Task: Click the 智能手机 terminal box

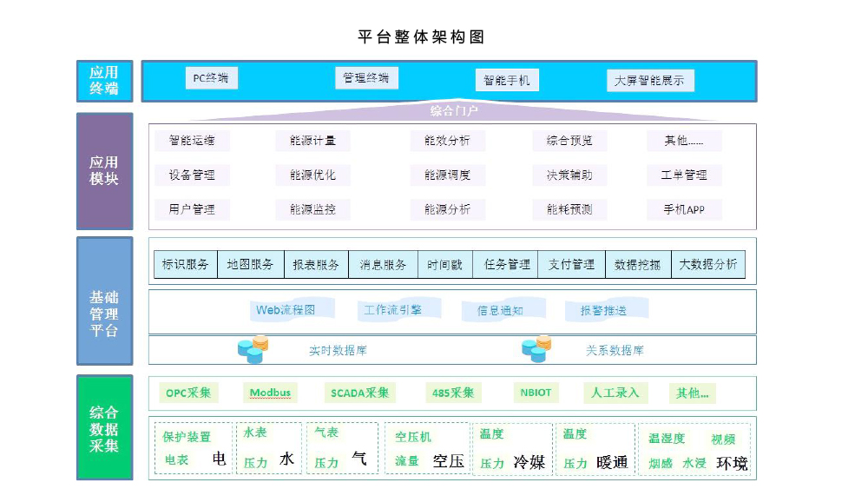Action: [507, 80]
